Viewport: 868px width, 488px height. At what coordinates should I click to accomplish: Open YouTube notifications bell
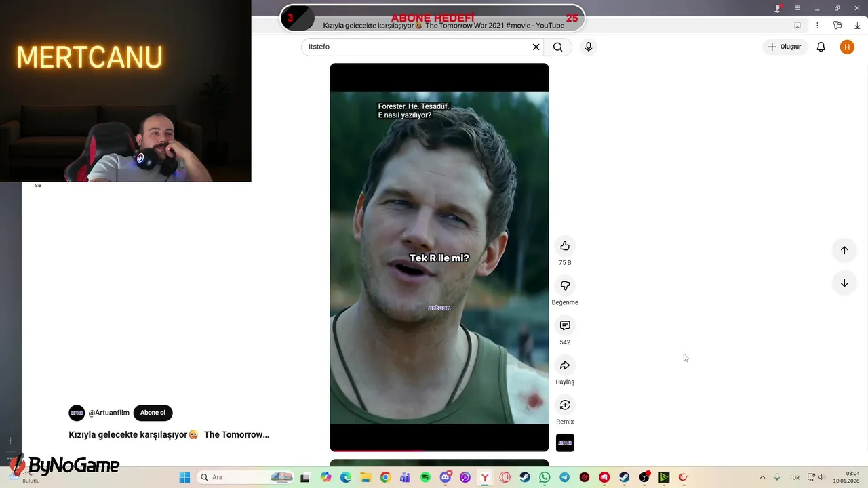(x=821, y=47)
